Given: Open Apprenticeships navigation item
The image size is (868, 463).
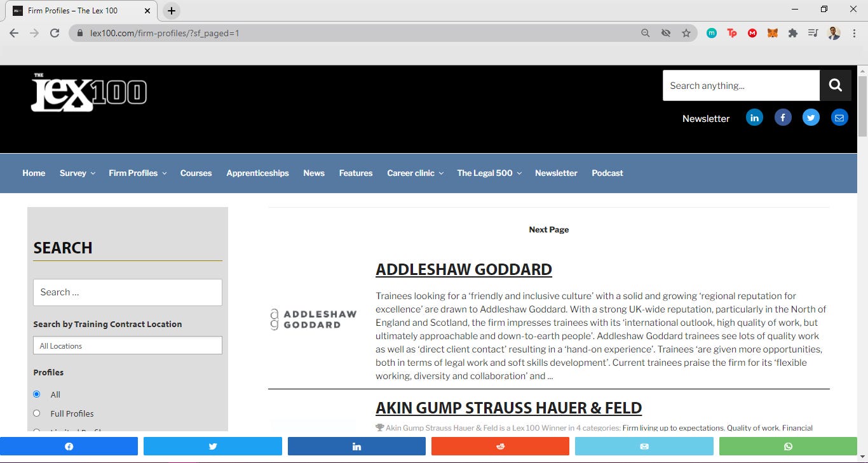Looking at the screenshot, I should point(257,173).
